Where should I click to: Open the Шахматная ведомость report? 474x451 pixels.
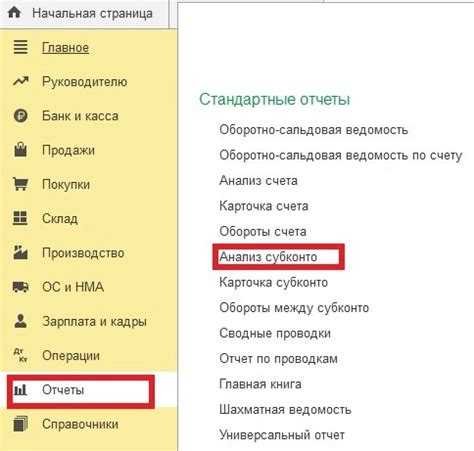coord(285,410)
